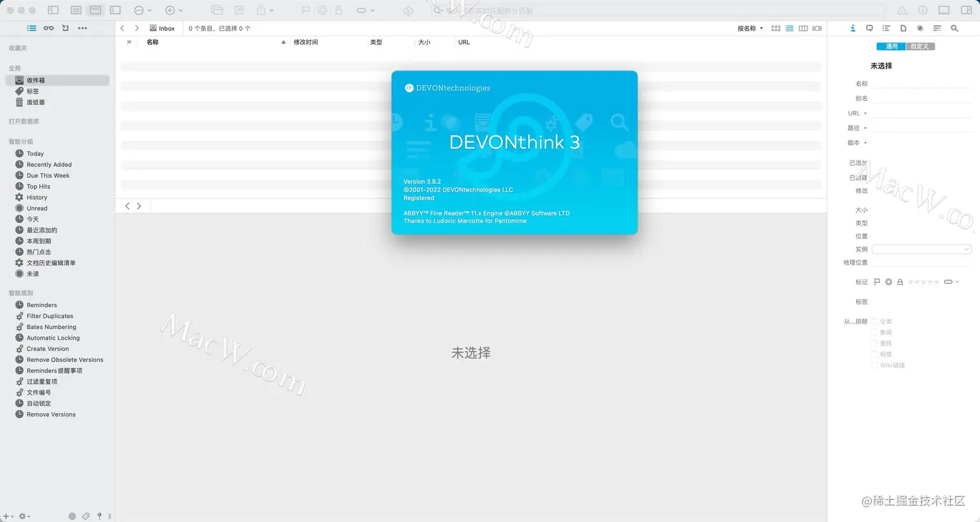This screenshot has width=980, height=522.
Task: Open the label capsule dropdown in toolbar
Action: tap(366, 10)
